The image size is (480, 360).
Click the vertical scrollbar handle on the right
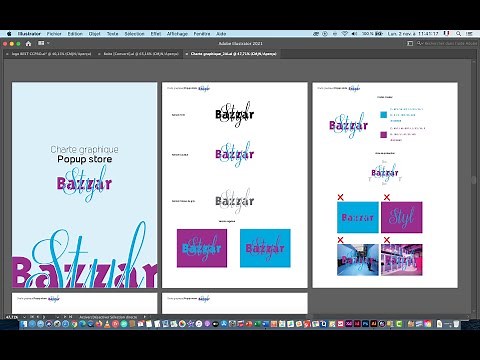(x=474, y=180)
